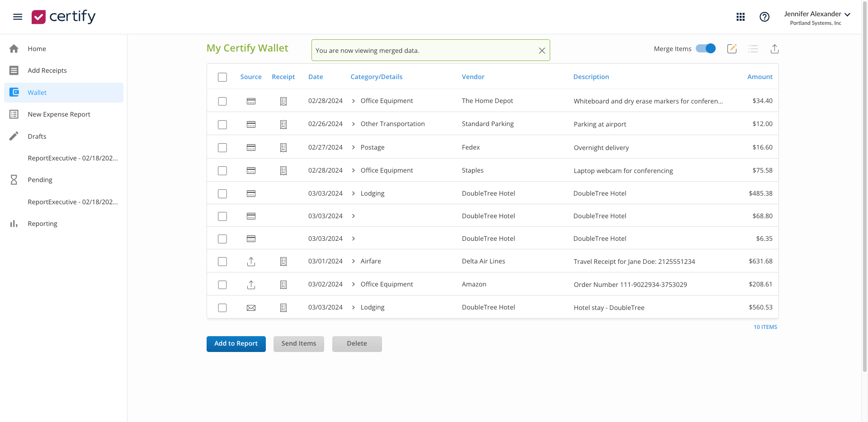Open the Reporting bar-chart icon

tap(14, 223)
